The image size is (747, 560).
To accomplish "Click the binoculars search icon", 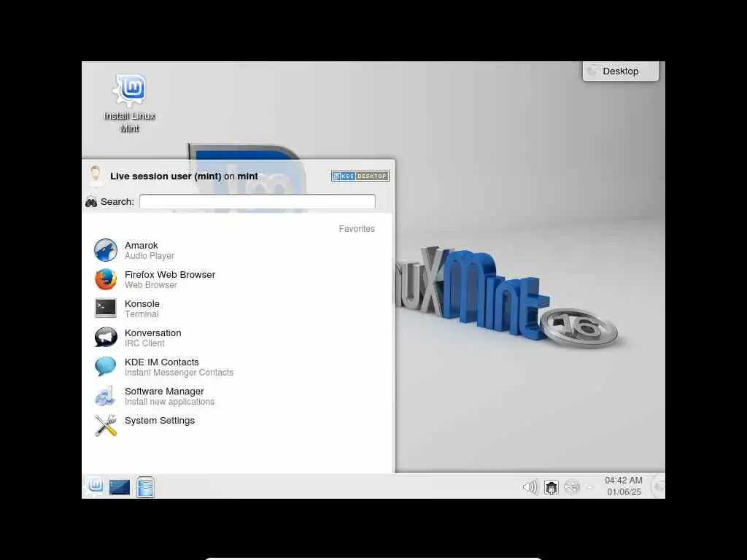I will click(91, 203).
